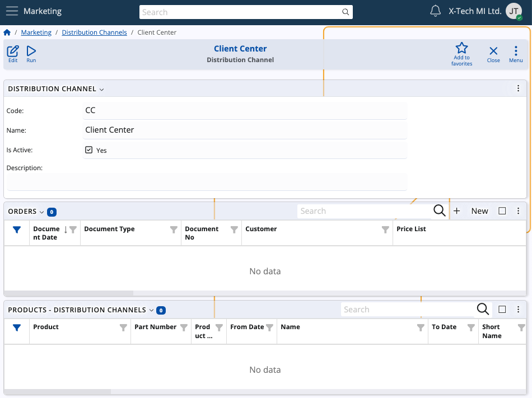Open the hamburger navigation menu

(12, 11)
